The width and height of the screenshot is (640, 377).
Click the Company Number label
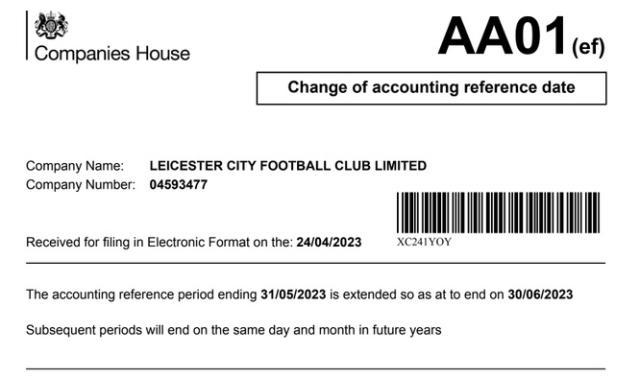point(80,184)
